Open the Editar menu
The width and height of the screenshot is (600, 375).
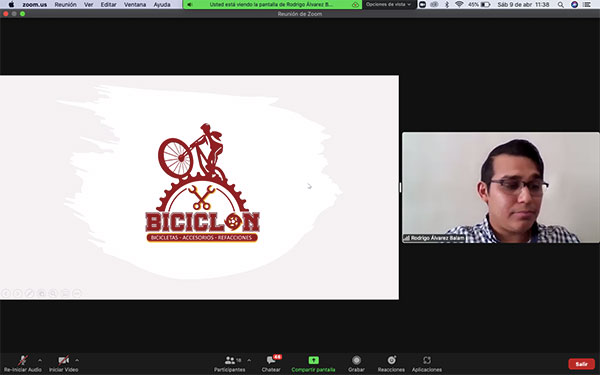(x=108, y=5)
